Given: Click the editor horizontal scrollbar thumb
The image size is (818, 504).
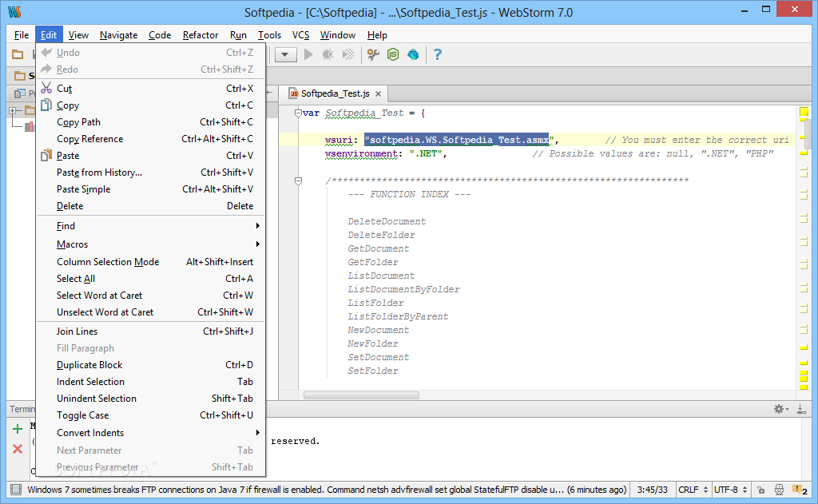Looking at the screenshot, I should click(x=361, y=395).
